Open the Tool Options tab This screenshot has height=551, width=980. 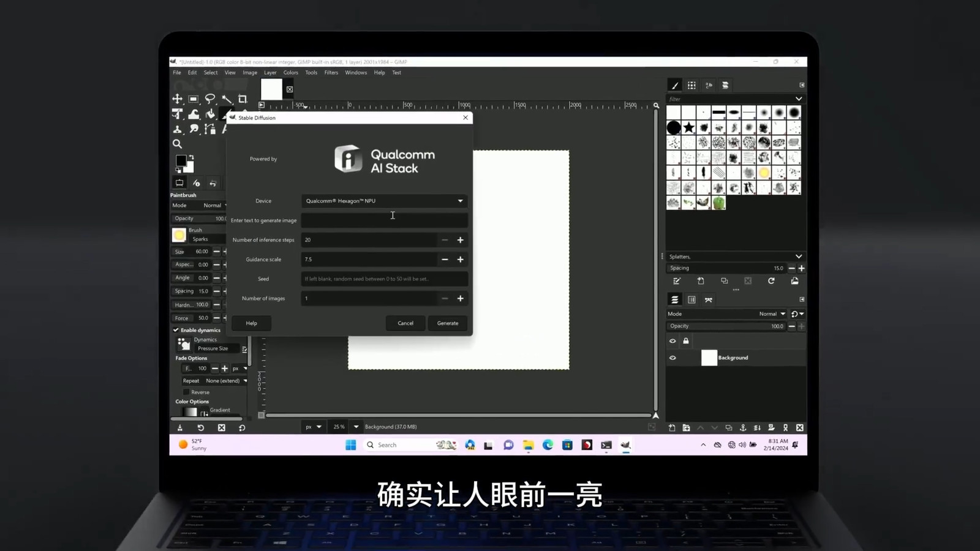179,183
